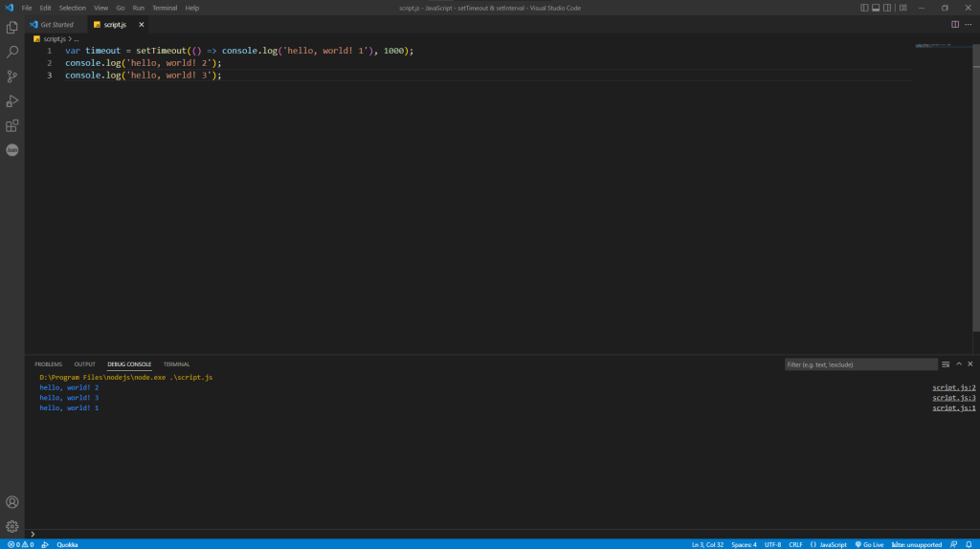Image resolution: width=980 pixels, height=549 pixels.
Task: Click the Kite: unsupported status item
Action: pyautogui.click(x=916, y=544)
